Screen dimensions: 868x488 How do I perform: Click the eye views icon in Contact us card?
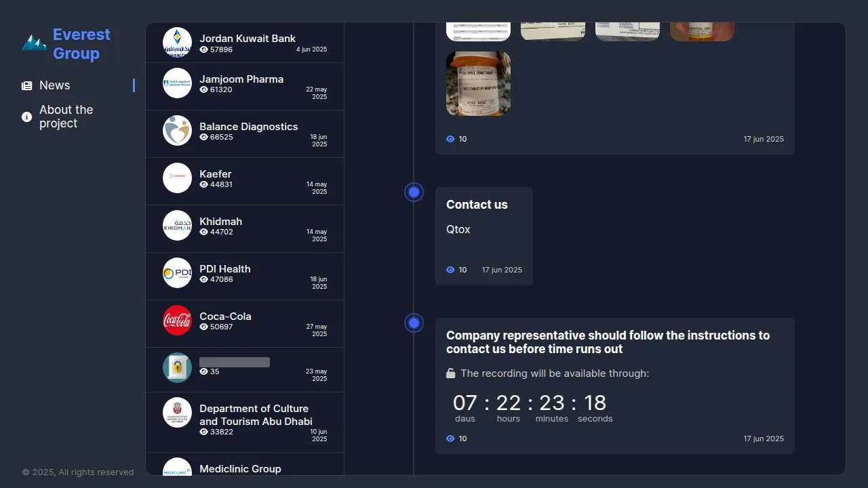tap(450, 270)
